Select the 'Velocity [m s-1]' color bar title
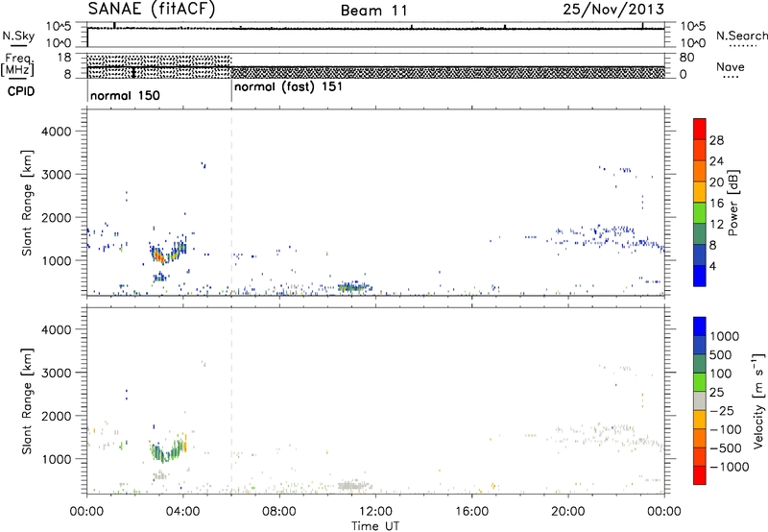 (x=758, y=400)
